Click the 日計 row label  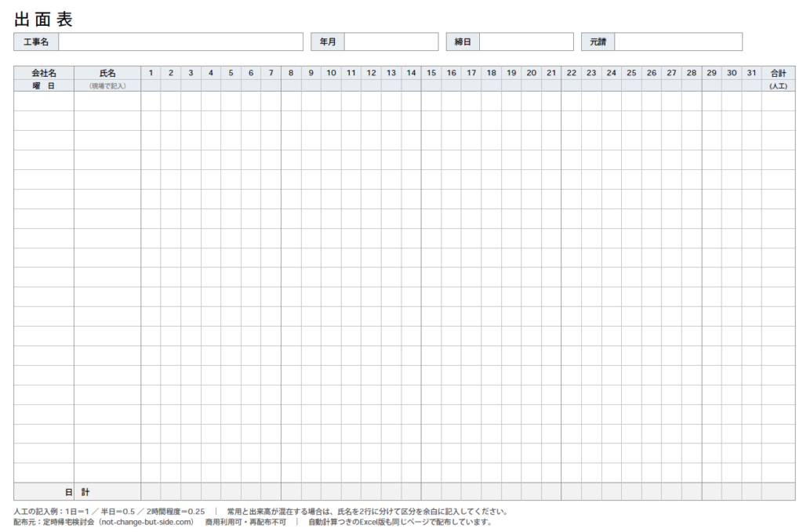(78, 492)
